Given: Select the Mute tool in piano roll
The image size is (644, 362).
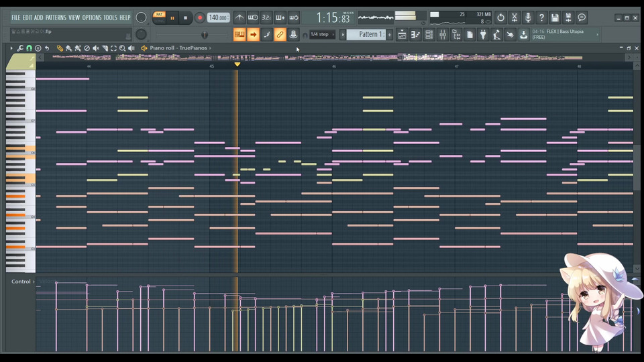Looking at the screenshot, I should pyautogui.click(x=96, y=48).
